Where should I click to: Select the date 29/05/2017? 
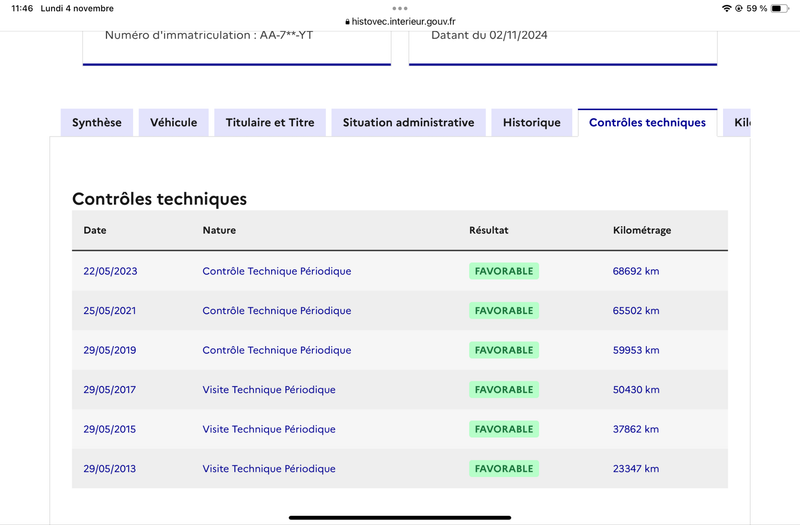tap(110, 389)
